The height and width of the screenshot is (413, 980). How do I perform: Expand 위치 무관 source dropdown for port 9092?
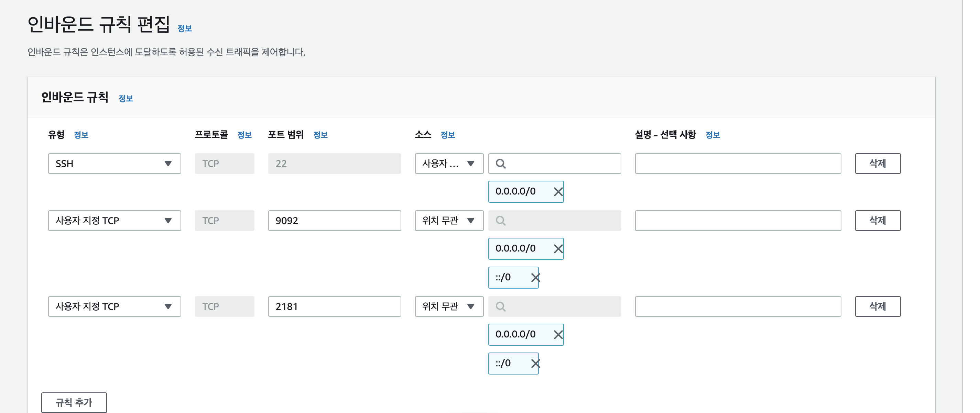click(448, 221)
